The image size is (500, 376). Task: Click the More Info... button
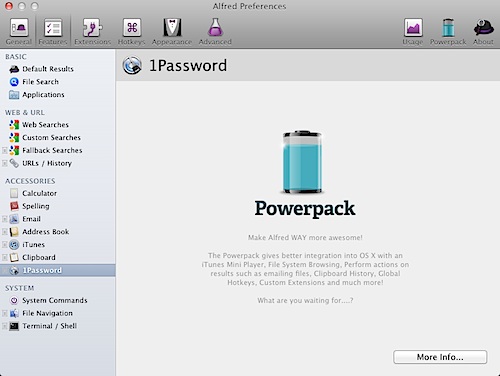pos(440,357)
